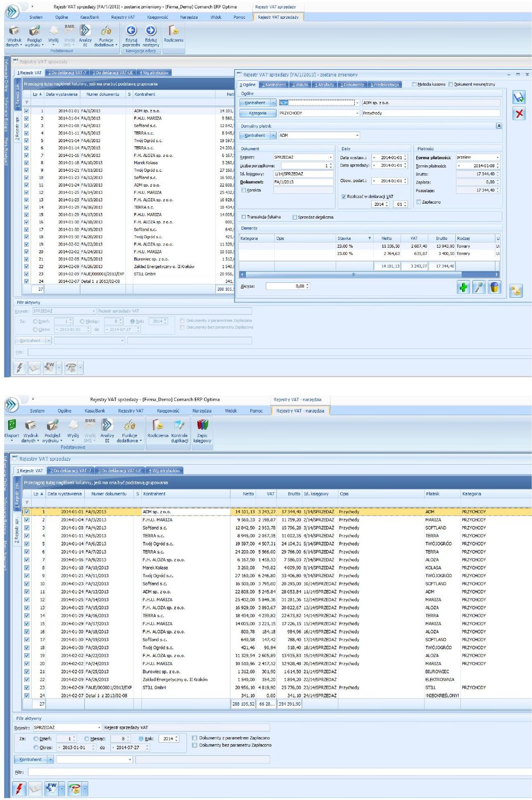Open Termin płatności date dropdown
Screen dimensions: 532x800
coord(459,166)
